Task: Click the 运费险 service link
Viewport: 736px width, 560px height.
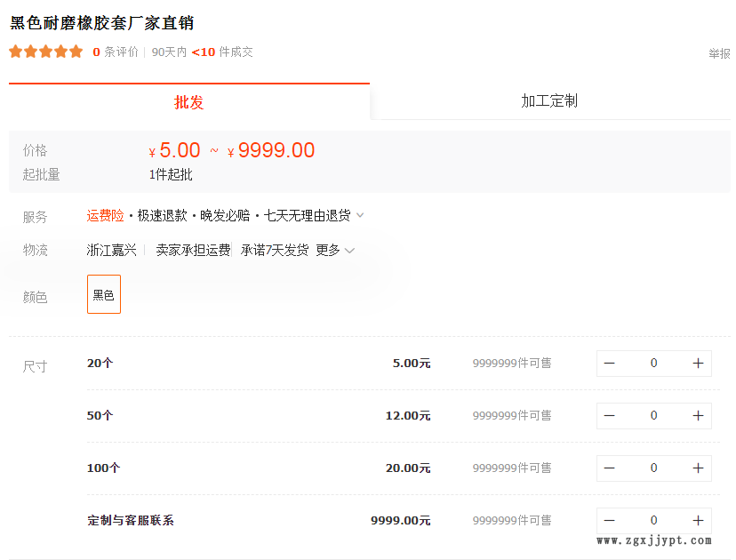Action: pos(105,216)
